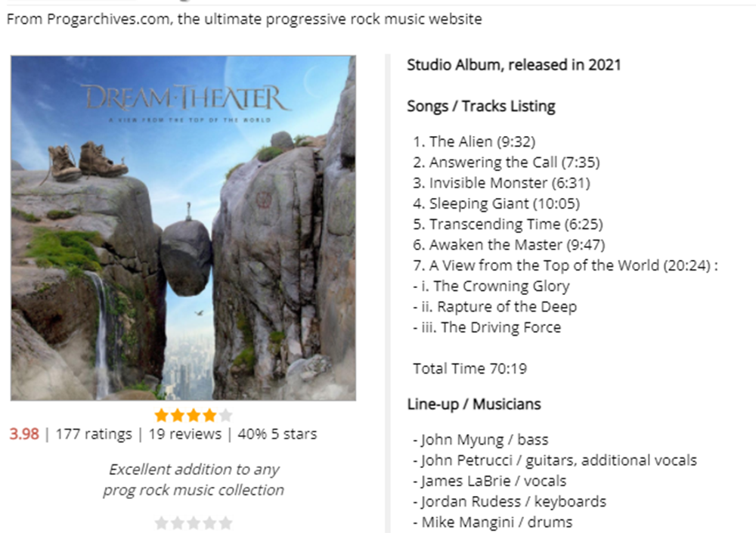756x533 pixels.
Task: Click track 4 Sleeping Giant
Action: 497,203
